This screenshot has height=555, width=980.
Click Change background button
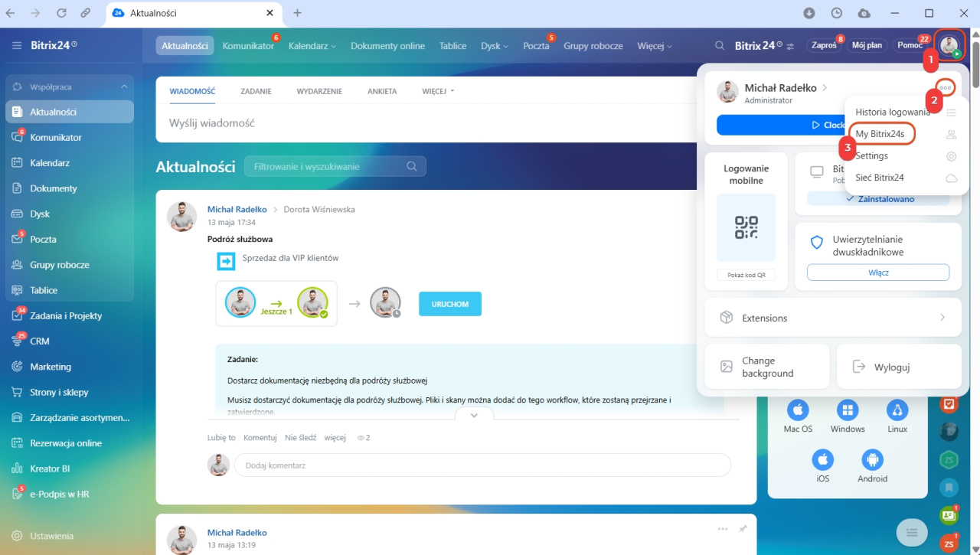pyautogui.click(x=766, y=367)
